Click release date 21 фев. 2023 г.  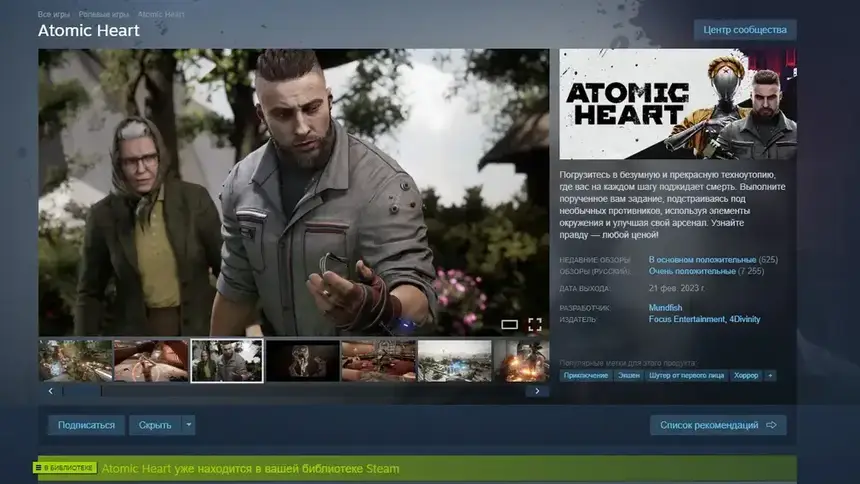pos(676,288)
